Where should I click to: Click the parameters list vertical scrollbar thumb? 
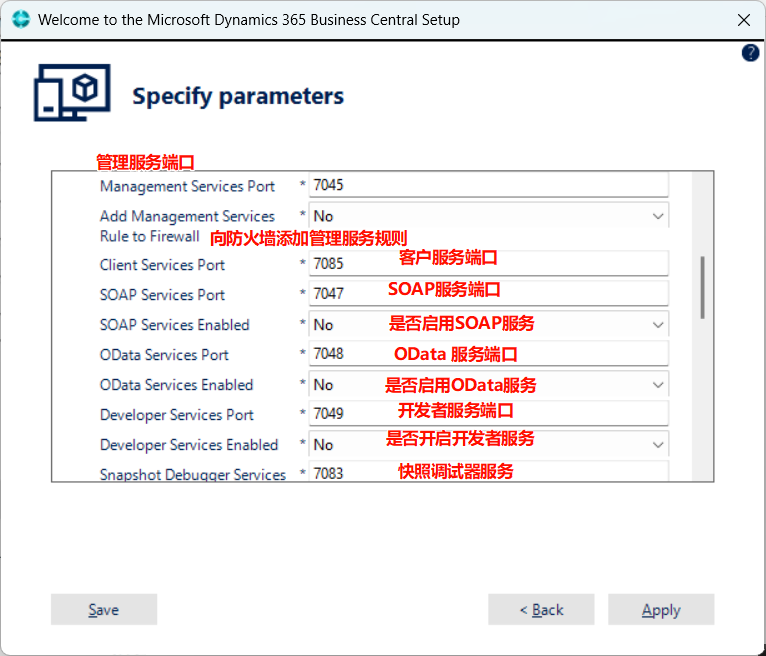point(702,287)
